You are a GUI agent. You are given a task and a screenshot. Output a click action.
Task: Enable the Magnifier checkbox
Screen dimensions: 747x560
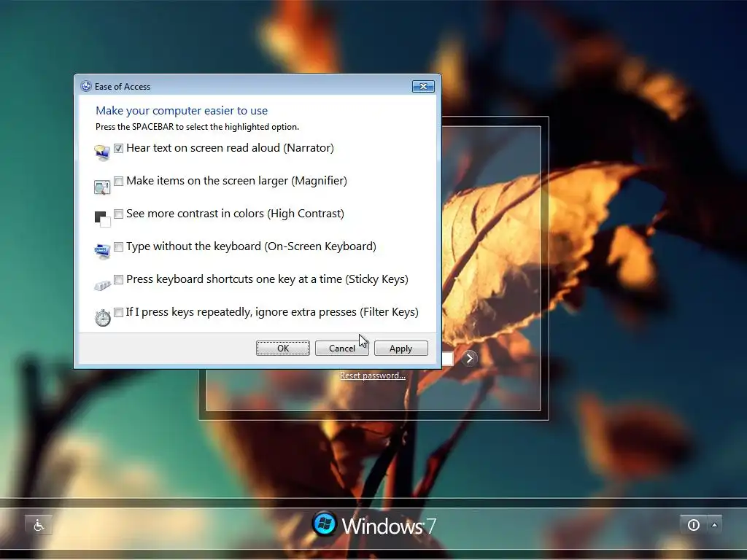(119, 181)
